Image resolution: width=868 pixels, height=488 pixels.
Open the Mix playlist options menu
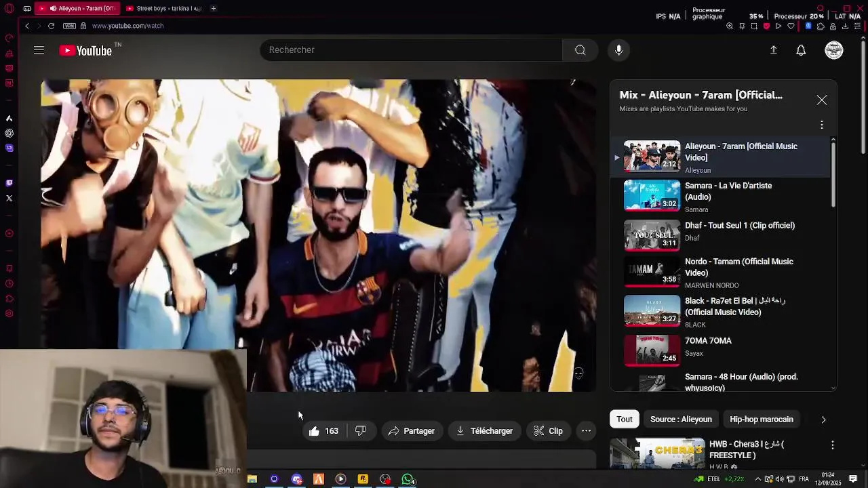pos(822,125)
